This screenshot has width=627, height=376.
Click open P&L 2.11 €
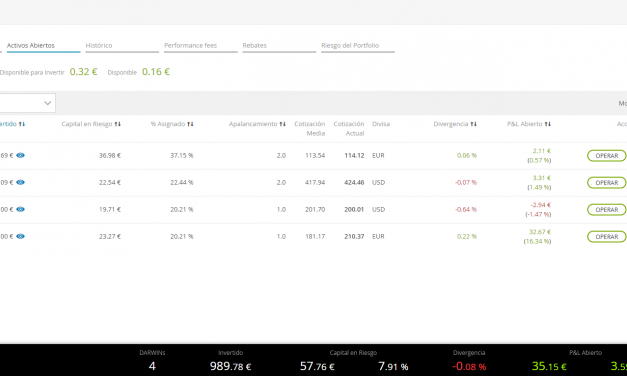coord(542,151)
